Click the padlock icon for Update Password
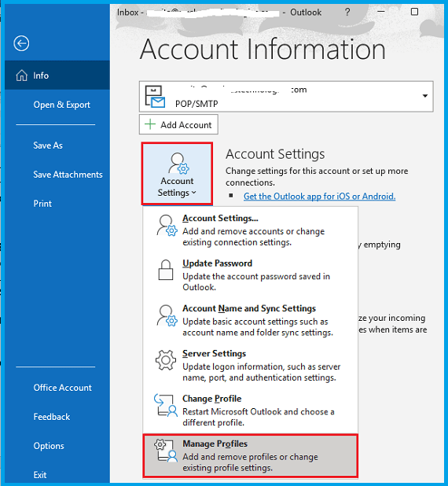The width and height of the screenshot is (448, 486). pyautogui.click(x=166, y=271)
